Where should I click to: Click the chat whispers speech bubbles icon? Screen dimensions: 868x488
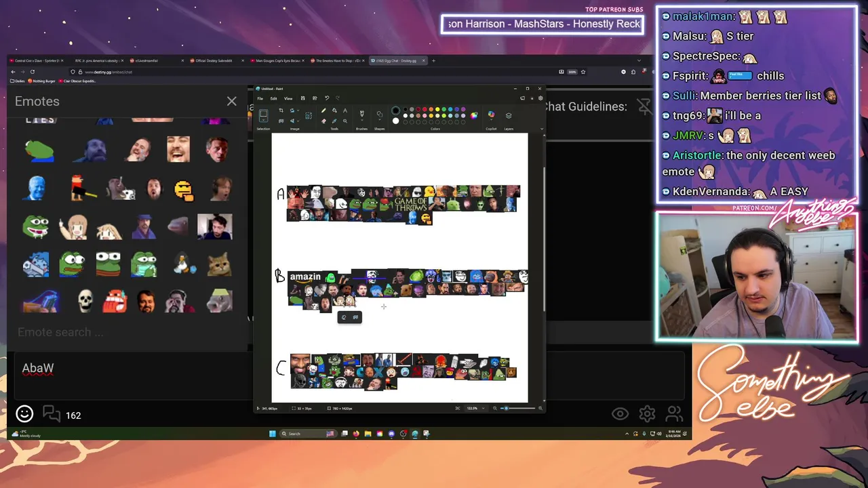pyautogui.click(x=52, y=413)
